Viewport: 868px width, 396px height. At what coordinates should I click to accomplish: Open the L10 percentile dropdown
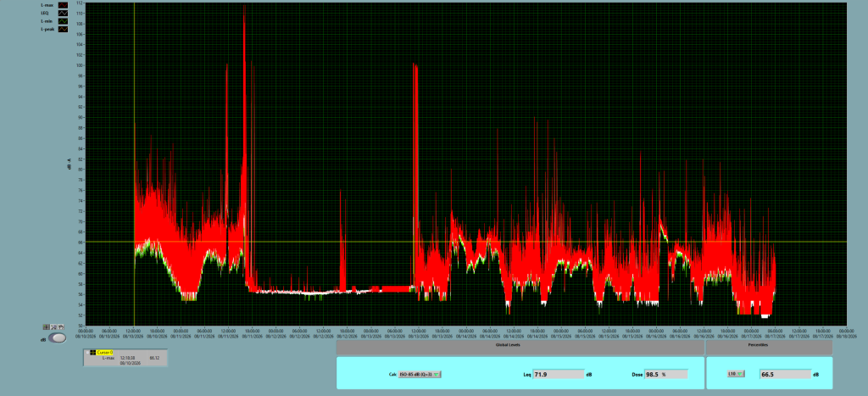(736, 375)
